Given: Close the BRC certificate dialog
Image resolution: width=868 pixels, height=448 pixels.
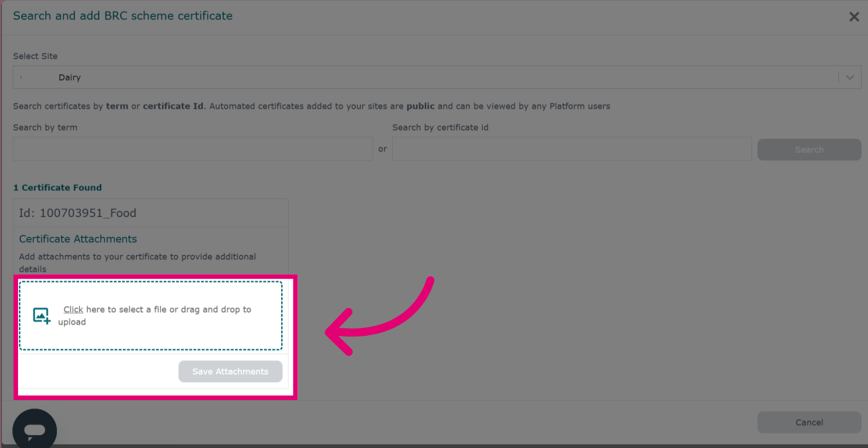Looking at the screenshot, I should point(854,17).
